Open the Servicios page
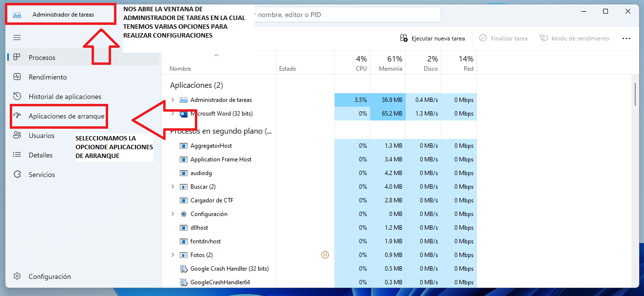 coord(41,175)
